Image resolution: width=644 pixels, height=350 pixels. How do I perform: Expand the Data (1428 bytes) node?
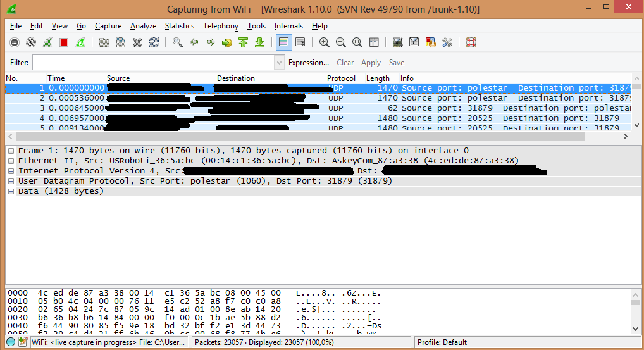point(11,191)
